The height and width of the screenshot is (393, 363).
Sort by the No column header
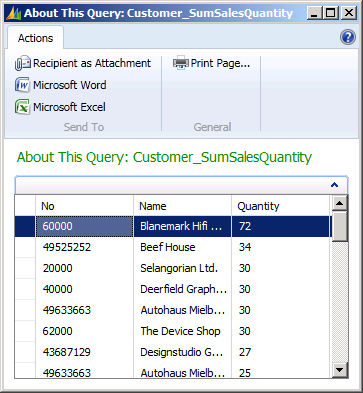click(84, 206)
